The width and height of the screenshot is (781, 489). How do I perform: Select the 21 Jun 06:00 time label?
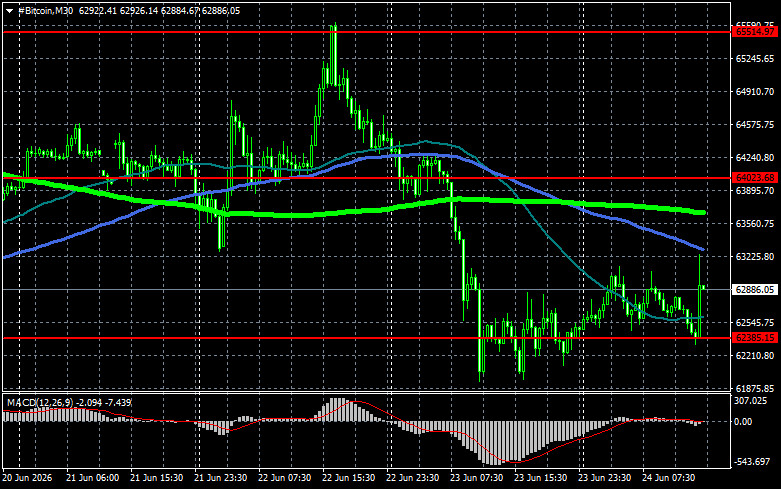coord(93,478)
